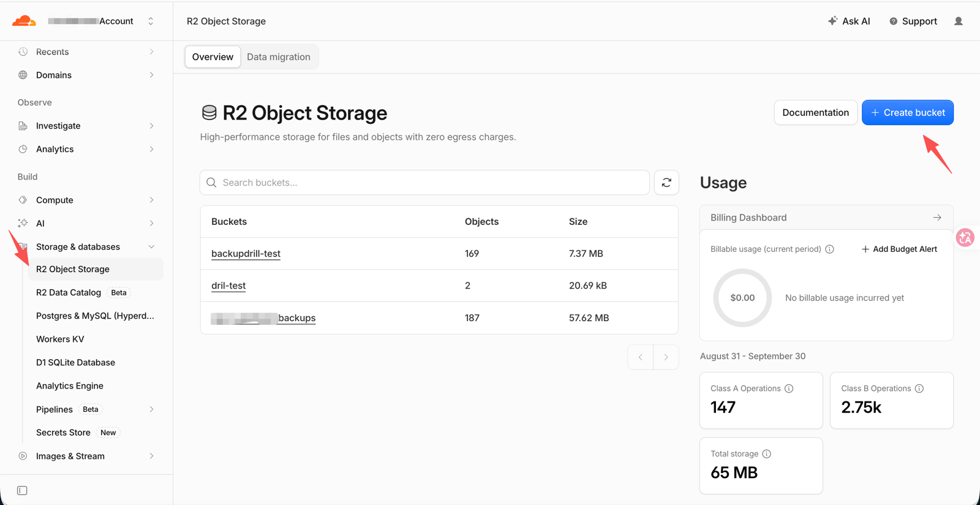Show info for Total storage
Screen dimensions: 980x505
tap(767, 454)
